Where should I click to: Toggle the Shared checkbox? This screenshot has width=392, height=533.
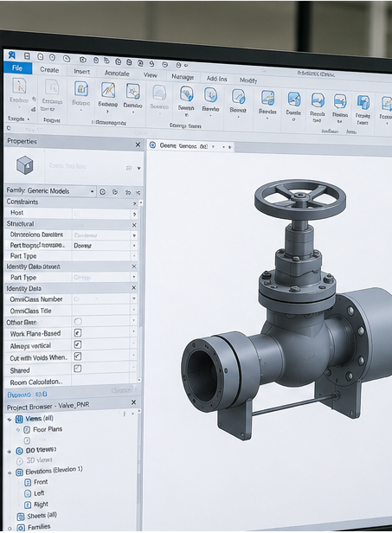coord(78,369)
